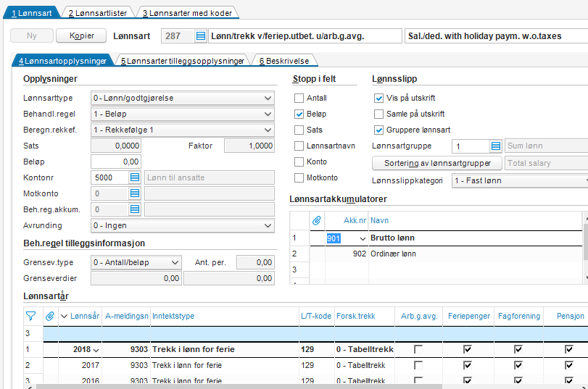Click into the Lønnsart number field
588x389 pixels.
[x=178, y=36]
